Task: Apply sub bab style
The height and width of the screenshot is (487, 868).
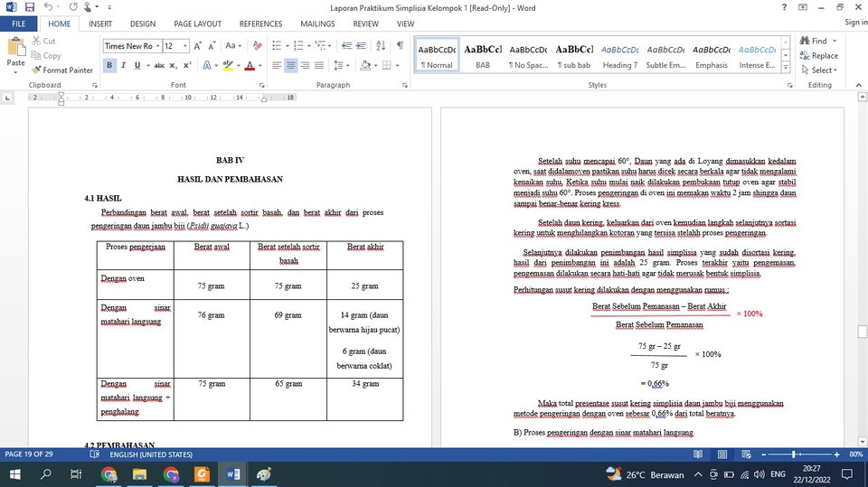Action: coord(574,55)
